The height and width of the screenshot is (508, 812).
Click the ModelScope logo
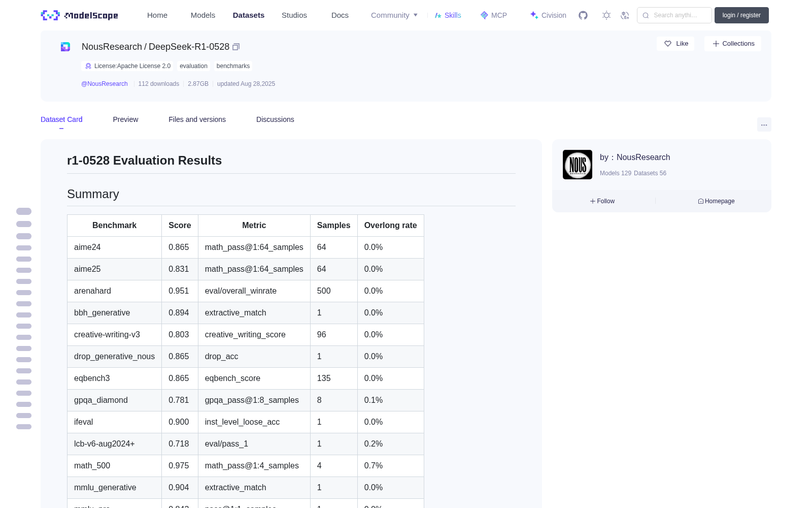pos(79,15)
